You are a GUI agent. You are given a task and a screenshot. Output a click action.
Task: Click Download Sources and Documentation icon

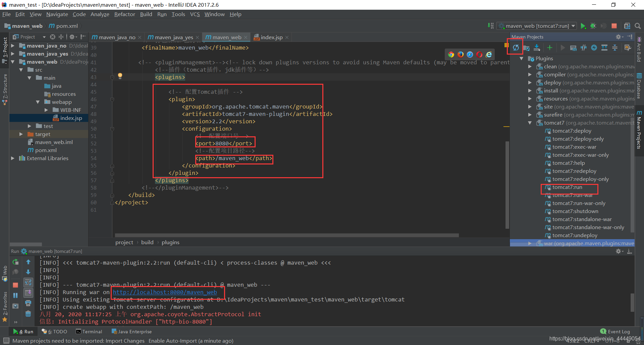click(x=537, y=48)
